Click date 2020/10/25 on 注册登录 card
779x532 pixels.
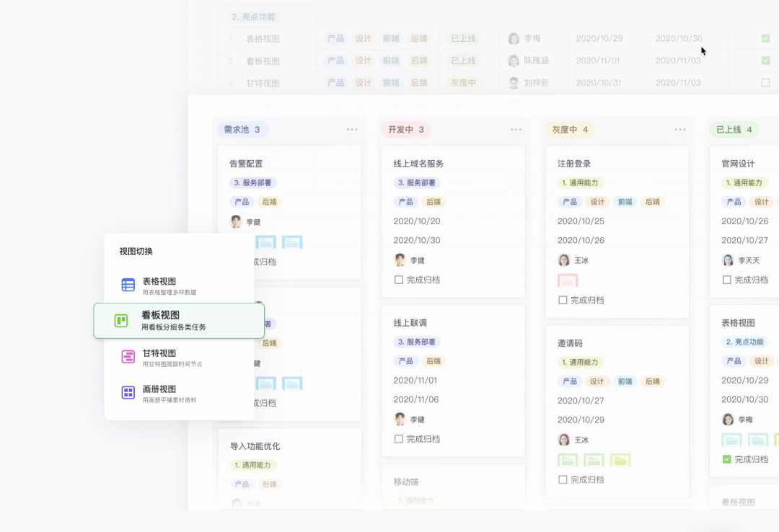581,221
